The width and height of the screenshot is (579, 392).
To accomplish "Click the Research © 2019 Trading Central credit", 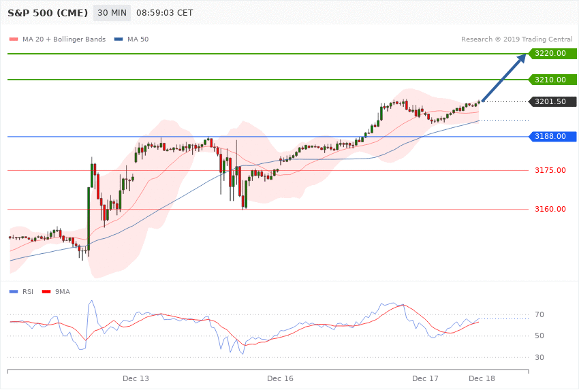I will pos(516,39).
